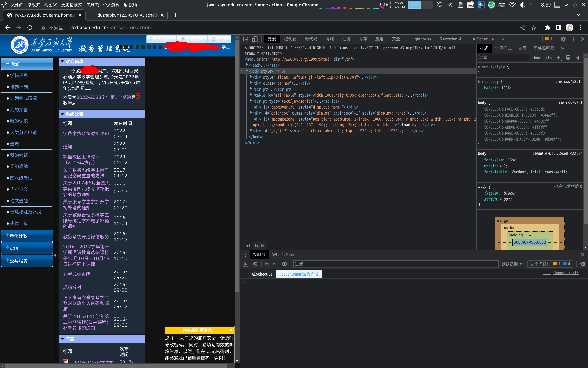Open Wi-Fi network icon in system tray
The image size is (588, 368).
(512, 5)
